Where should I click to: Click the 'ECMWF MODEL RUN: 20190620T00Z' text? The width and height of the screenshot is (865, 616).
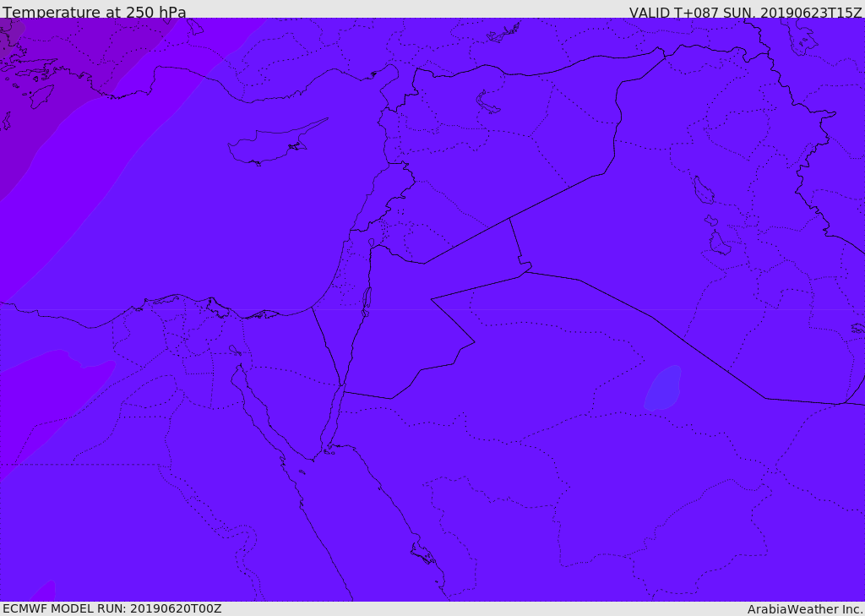(112, 608)
